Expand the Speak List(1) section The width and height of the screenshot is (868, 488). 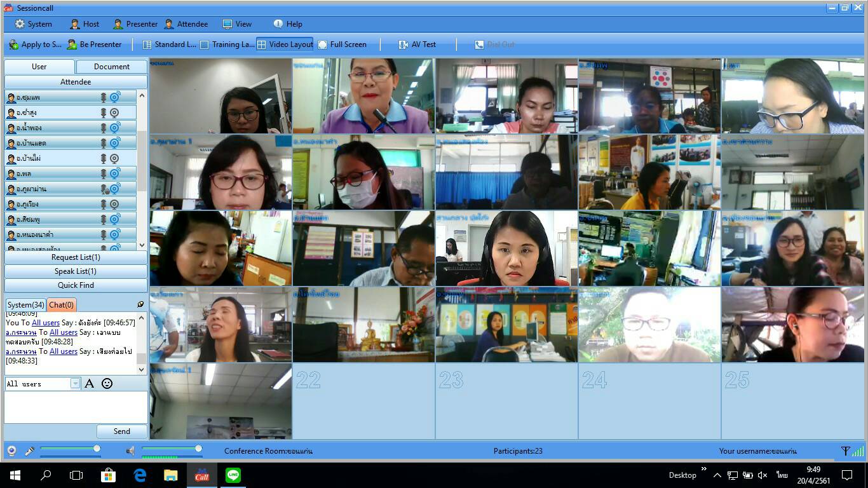(76, 271)
